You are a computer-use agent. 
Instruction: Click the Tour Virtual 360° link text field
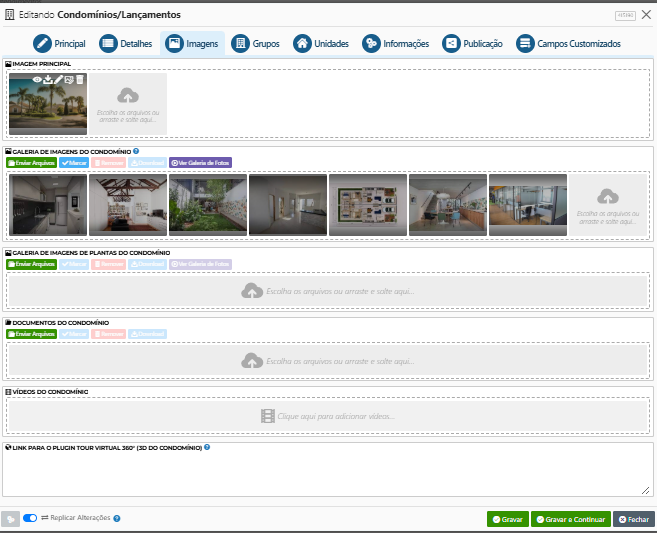coord(327,474)
